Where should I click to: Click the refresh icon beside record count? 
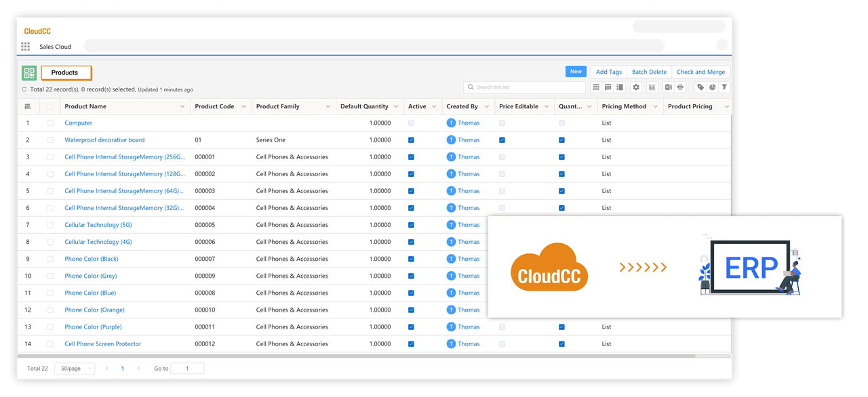tap(24, 89)
